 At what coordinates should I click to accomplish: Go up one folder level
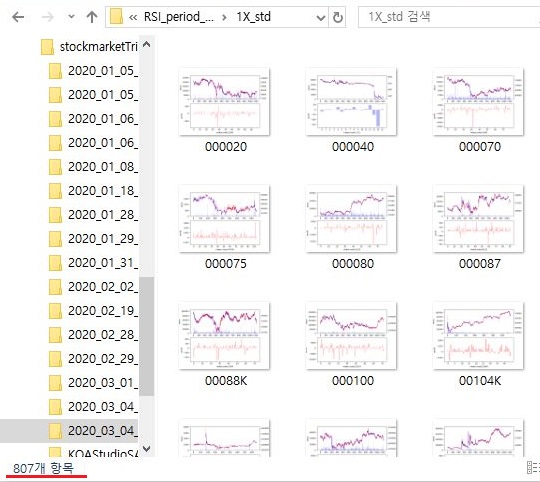92,17
